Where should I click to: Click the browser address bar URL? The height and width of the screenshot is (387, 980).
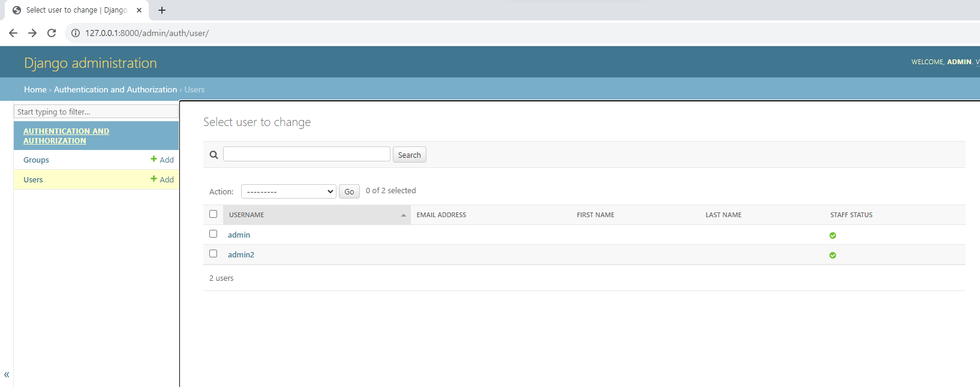coord(147,33)
